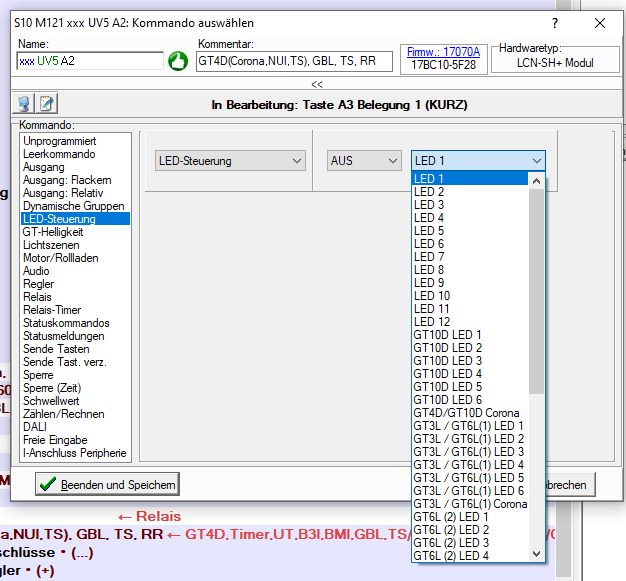Click the LED list scrollbar down arrow
The width and height of the screenshot is (626, 581).
coord(537,553)
